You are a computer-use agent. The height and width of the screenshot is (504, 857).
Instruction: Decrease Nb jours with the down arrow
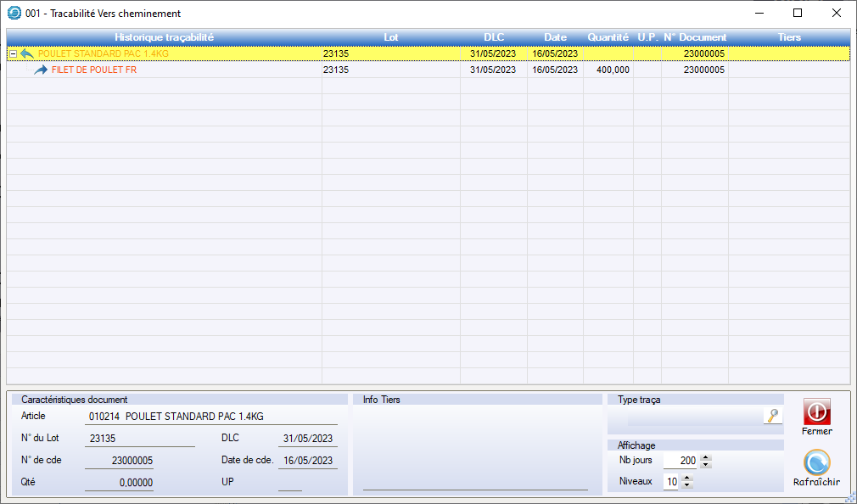pos(706,465)
